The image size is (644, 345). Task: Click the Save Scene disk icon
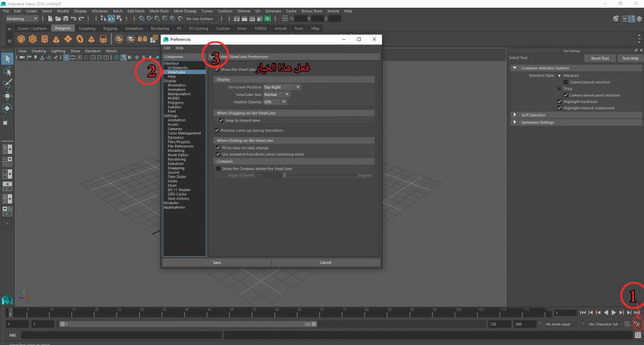tap(66, 19)
